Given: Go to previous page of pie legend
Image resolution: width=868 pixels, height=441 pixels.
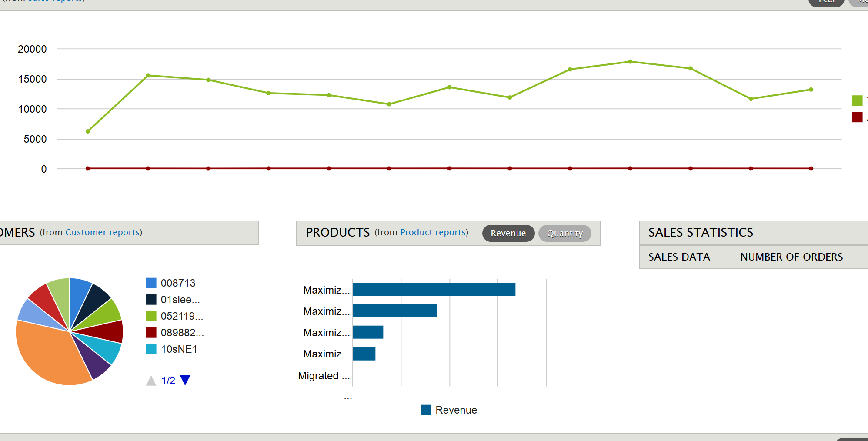Looking at the screenshot, I should (x=151, y=381).
